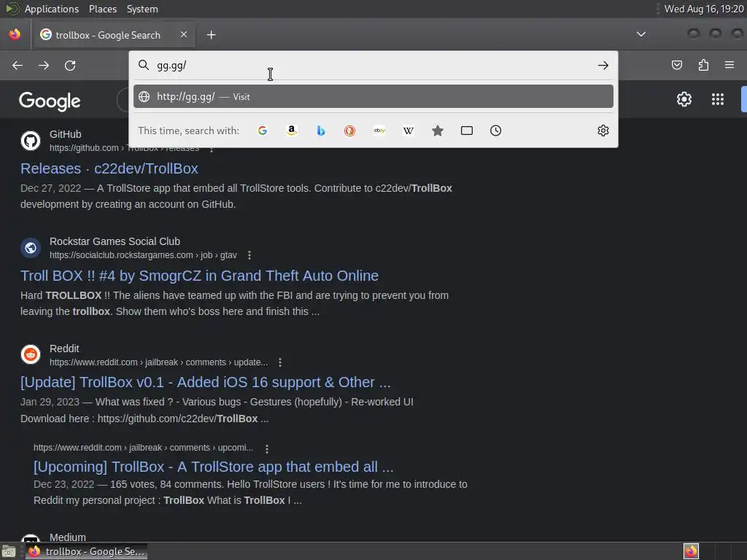The width and height of the screenshot is (747, 560).
Task: Search in Bookmarks via star icon
Action: point(438,131)
